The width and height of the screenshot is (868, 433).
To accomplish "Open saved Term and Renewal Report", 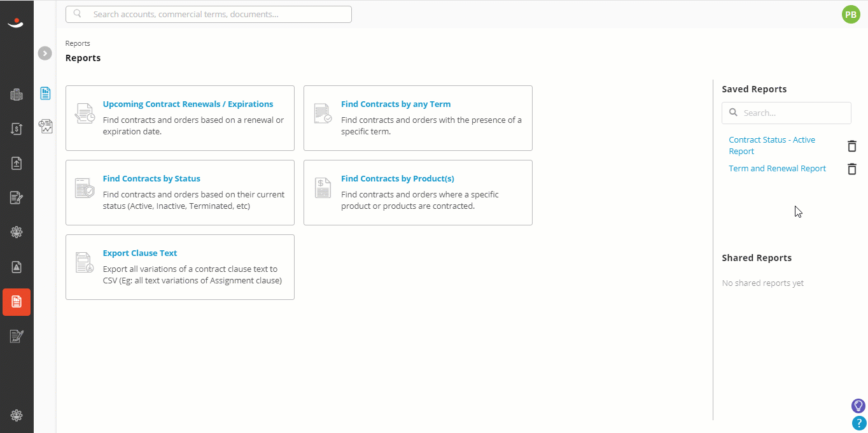I will click(777, 168).
